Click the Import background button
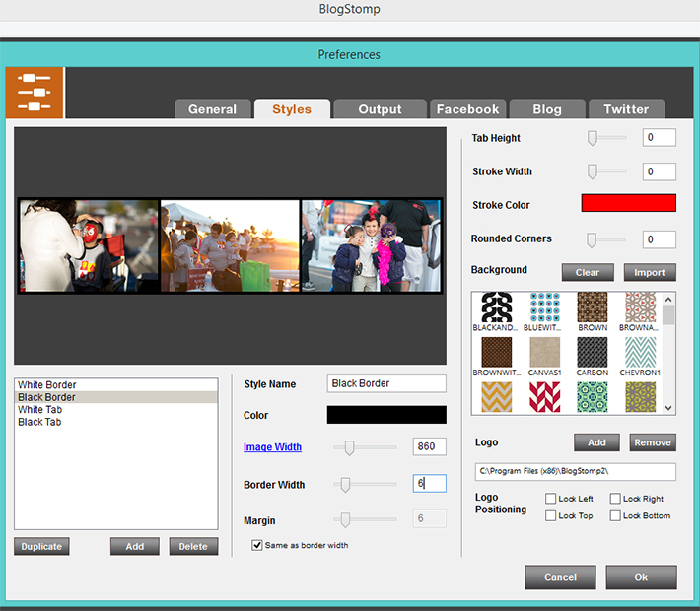Image resolution: width=700 pixels, height=611 pixels. click(x=650, y=272)
